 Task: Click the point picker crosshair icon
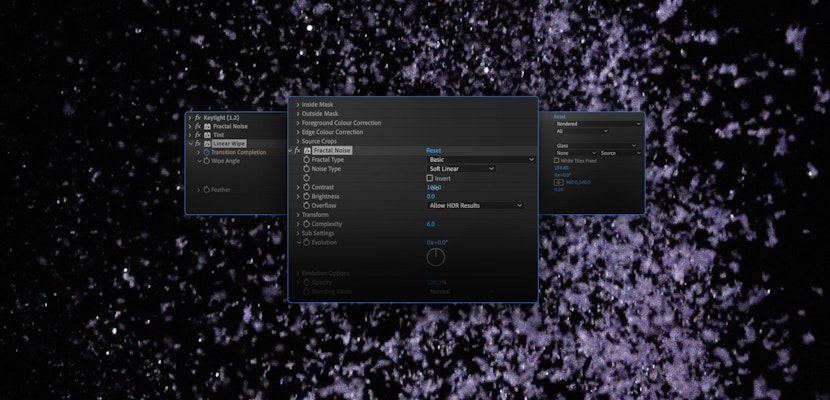point(560,183)
